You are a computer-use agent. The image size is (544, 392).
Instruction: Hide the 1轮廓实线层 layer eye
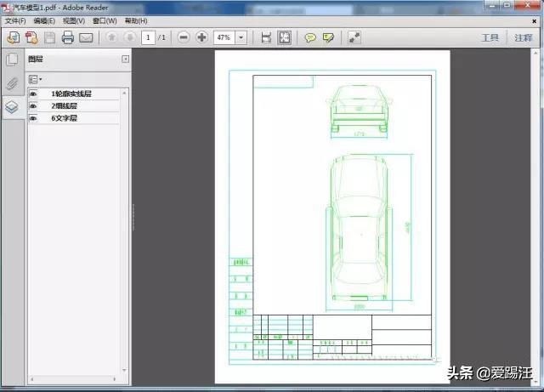click(x=34, y=94)
